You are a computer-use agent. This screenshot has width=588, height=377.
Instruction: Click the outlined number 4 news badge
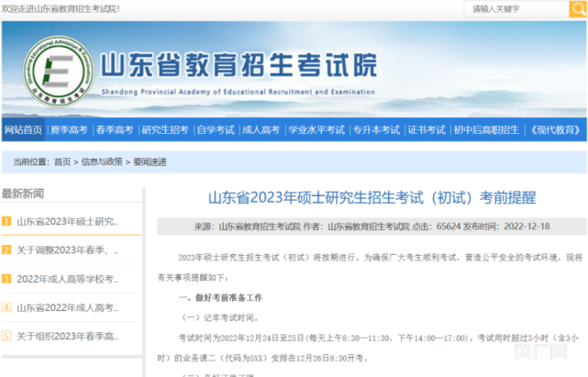click(x=6, y=307)
